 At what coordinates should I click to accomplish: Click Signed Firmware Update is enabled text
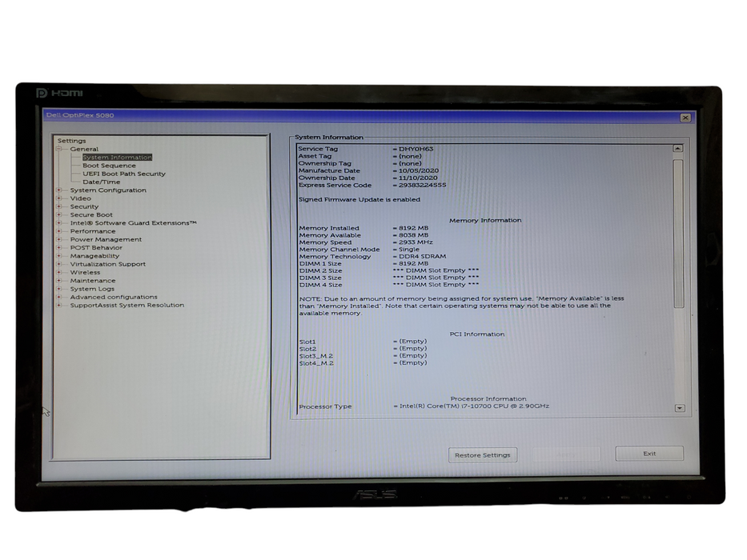359,199
